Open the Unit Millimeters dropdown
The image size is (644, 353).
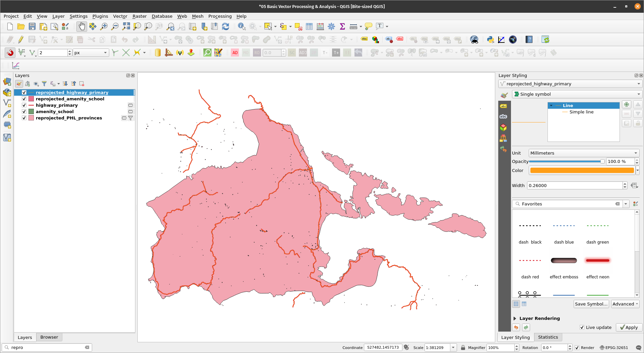pos(583,153)
